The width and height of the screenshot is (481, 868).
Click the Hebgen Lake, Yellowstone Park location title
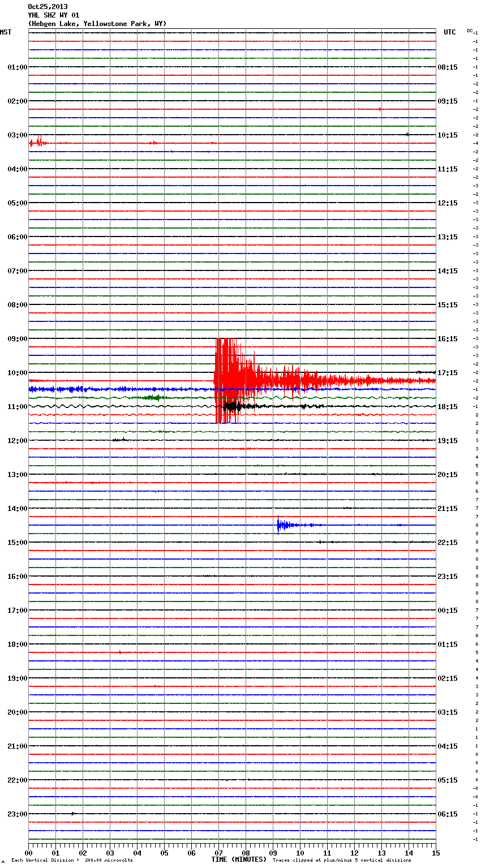(x=97, y=24)
